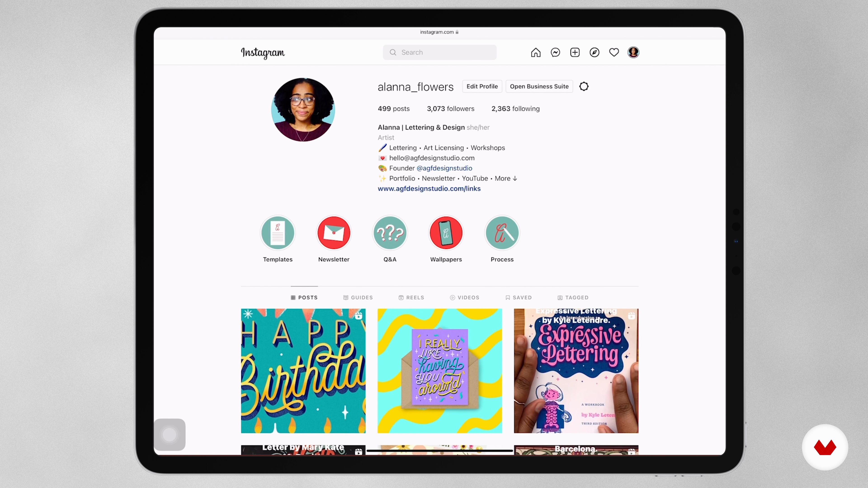Image resolution: width=868 pixels, height=488 pixels.
Task: Click the Edit Profile button
Action: coord(482,87)
